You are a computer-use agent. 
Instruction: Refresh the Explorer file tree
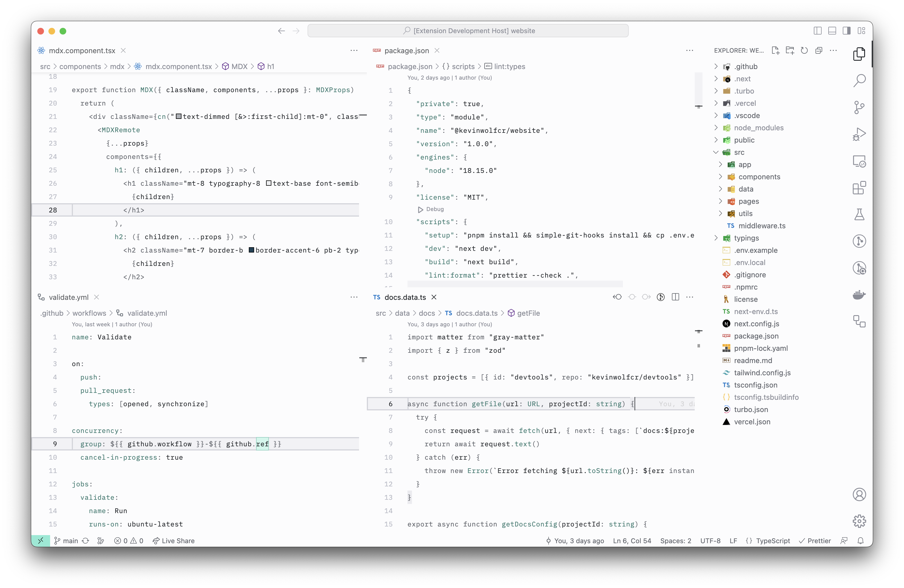(804, 50)
